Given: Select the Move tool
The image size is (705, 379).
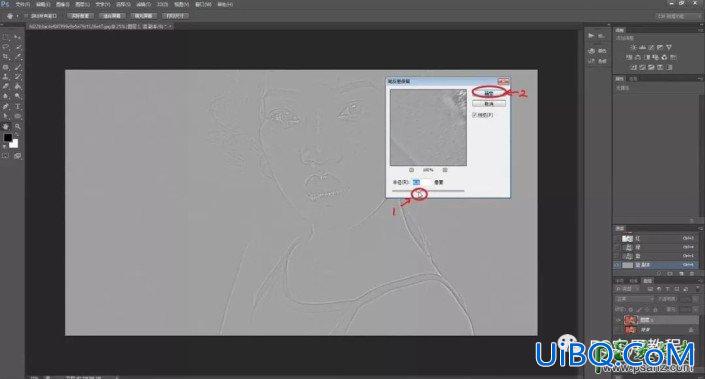Looking at the screenshot, I should [18, 36].
